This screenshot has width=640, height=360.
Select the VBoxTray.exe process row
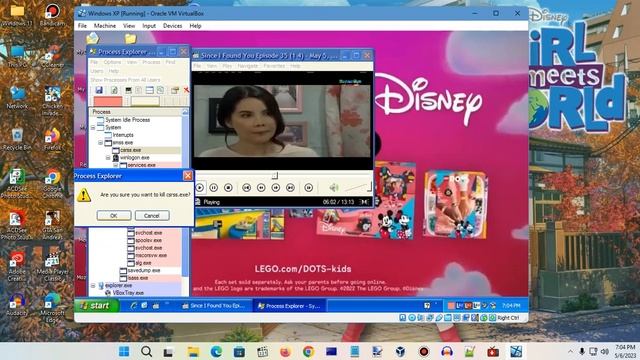coord(135,293)
